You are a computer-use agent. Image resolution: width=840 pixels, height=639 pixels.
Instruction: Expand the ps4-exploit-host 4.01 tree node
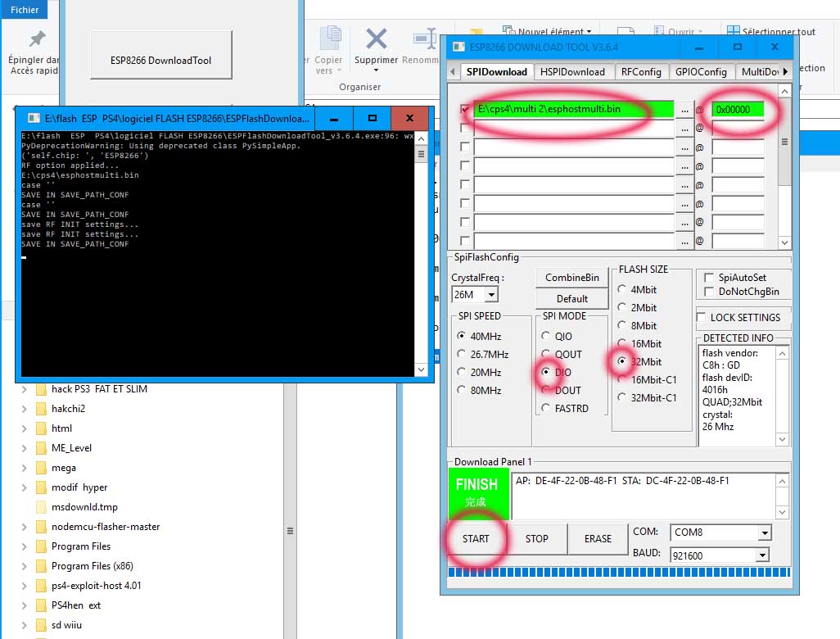pos(24,586)
